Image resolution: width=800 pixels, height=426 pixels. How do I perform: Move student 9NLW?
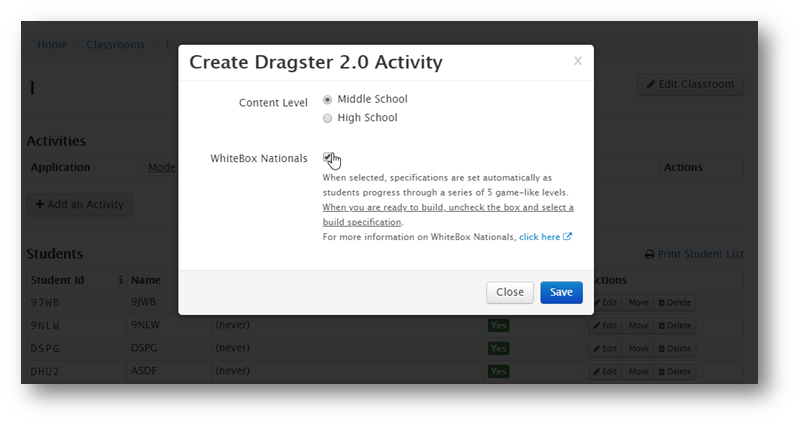click(x=638, y=325)
